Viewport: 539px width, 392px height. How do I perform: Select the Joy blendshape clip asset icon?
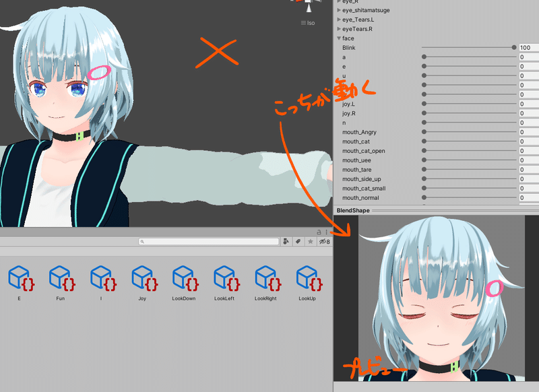pyautogui.click(x=145, y=278)
